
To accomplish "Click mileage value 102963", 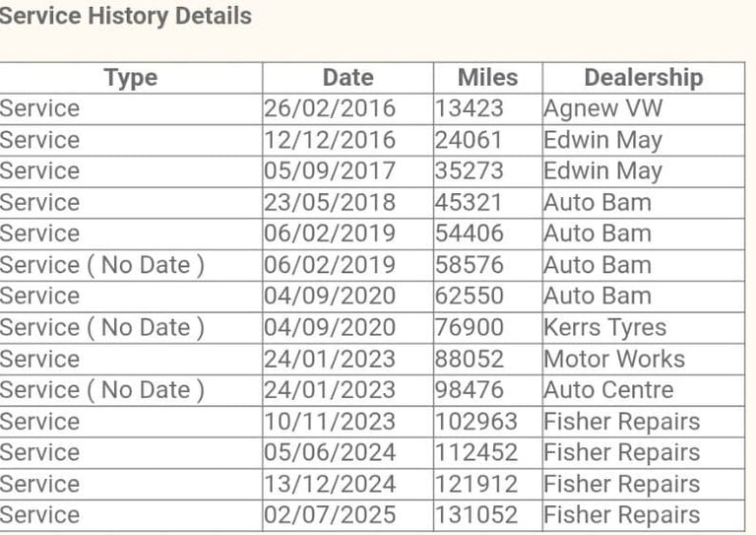I will [476, 422].
